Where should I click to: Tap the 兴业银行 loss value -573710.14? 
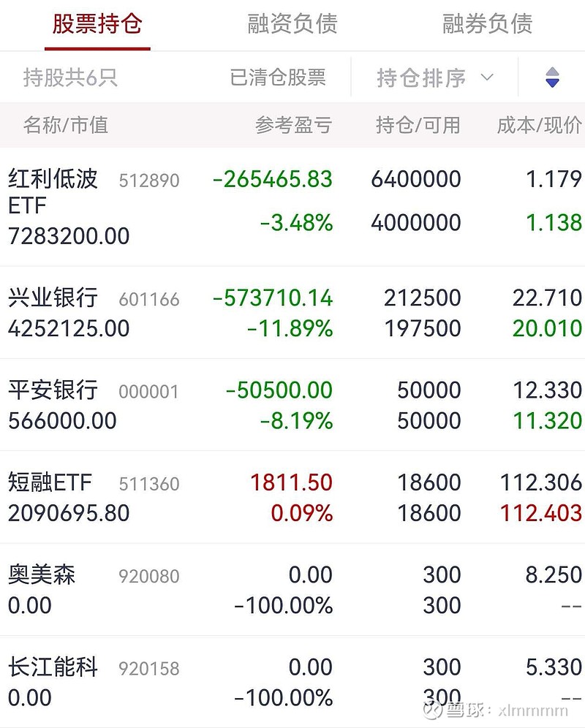(273, 297)
